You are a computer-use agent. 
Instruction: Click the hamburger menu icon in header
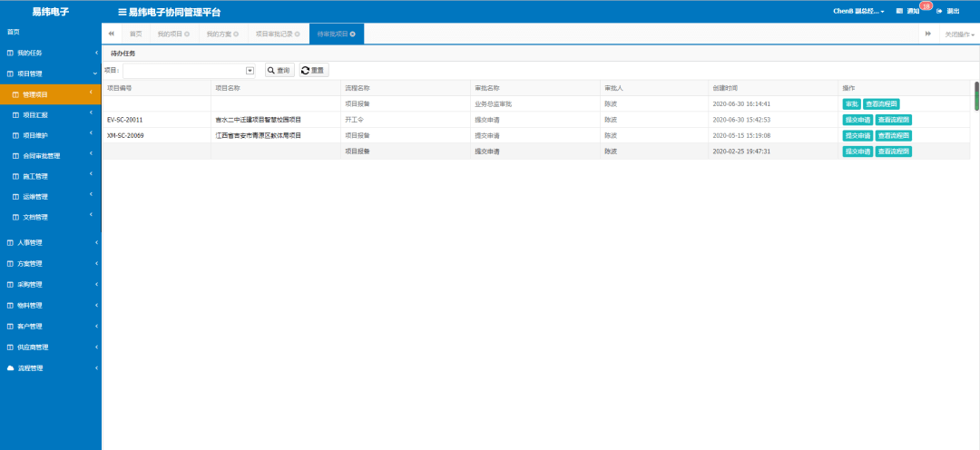click(122, 12)
